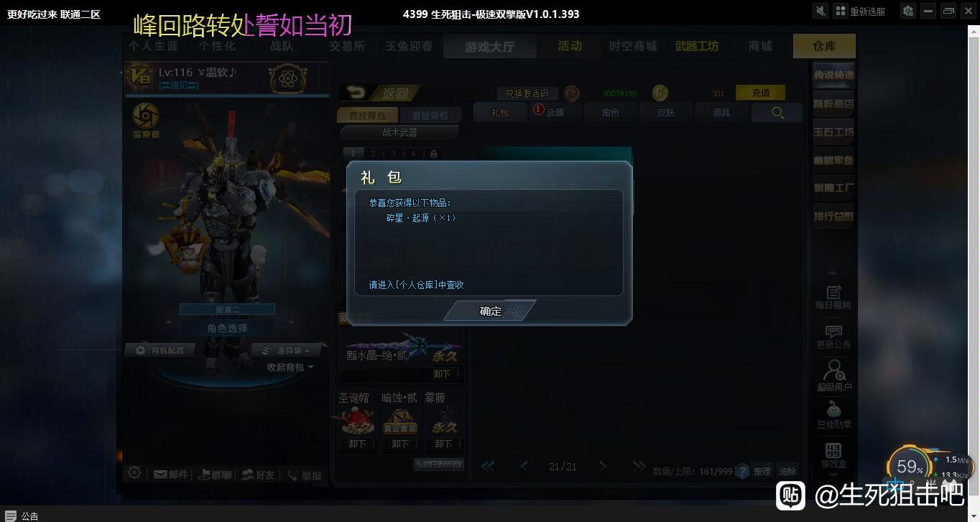Reselect server via 重新选服 icon
The width and height of the screenshot is (980, 522).
[841, 11]
